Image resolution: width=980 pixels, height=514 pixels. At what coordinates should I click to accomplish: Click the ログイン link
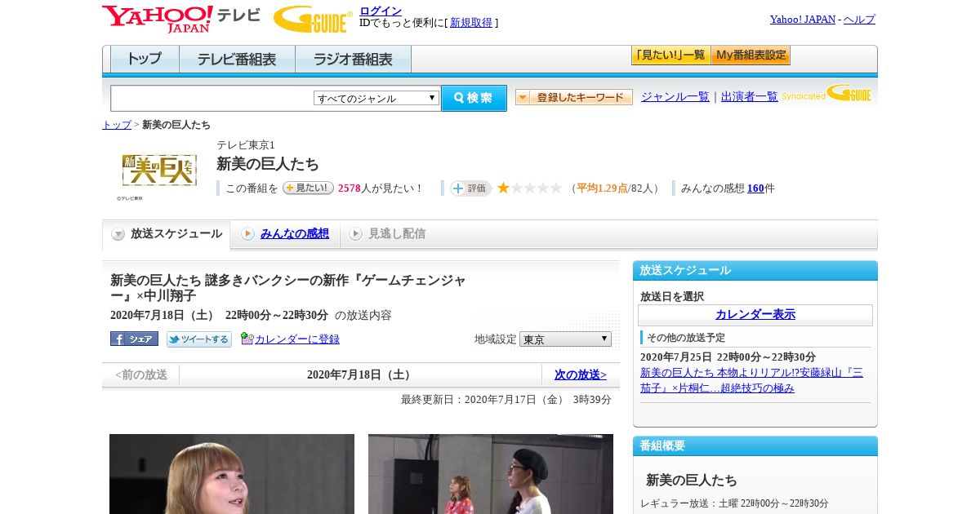point(381,11)
